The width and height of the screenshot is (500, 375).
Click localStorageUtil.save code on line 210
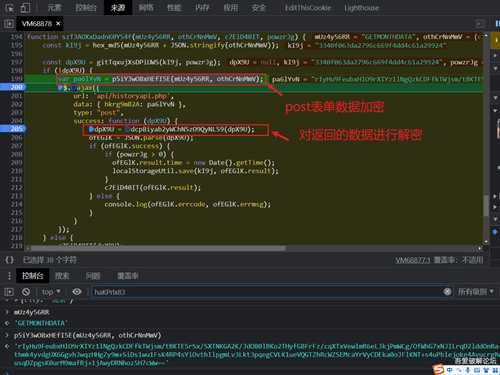coord(195,171)
